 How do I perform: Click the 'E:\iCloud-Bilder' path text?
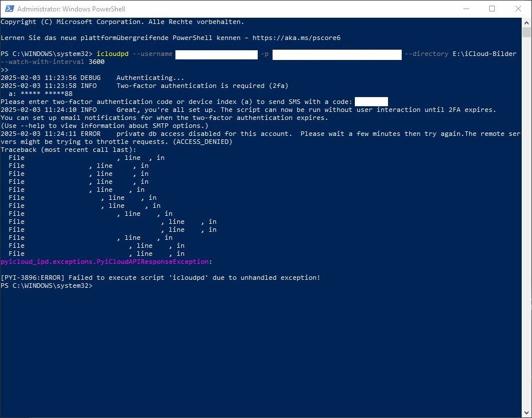click(484, 54)
